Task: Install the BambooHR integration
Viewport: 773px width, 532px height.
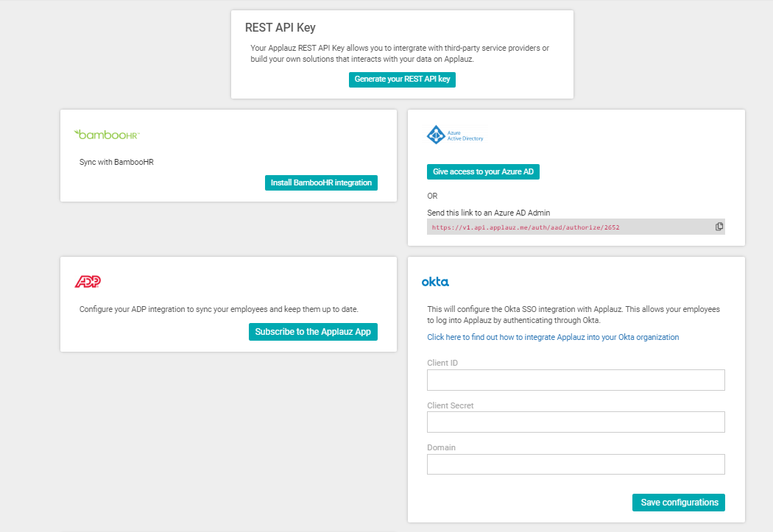Action: click(321, 182)
